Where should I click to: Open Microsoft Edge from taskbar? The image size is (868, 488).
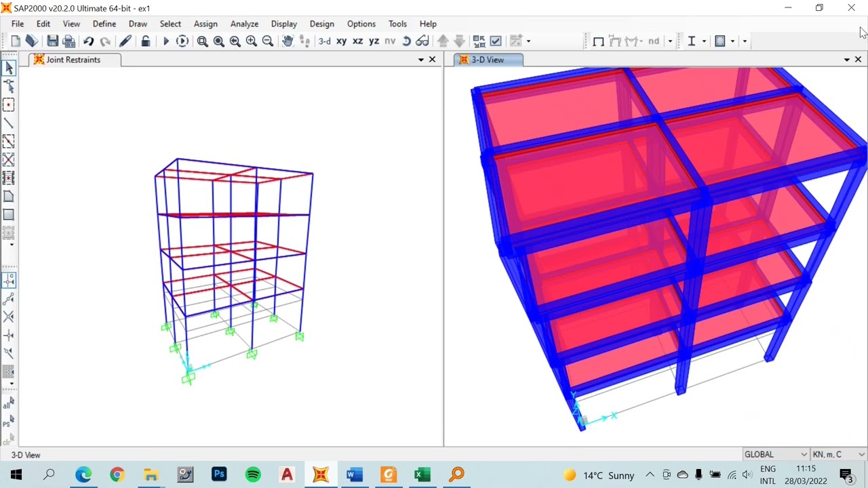click(83, 474)
